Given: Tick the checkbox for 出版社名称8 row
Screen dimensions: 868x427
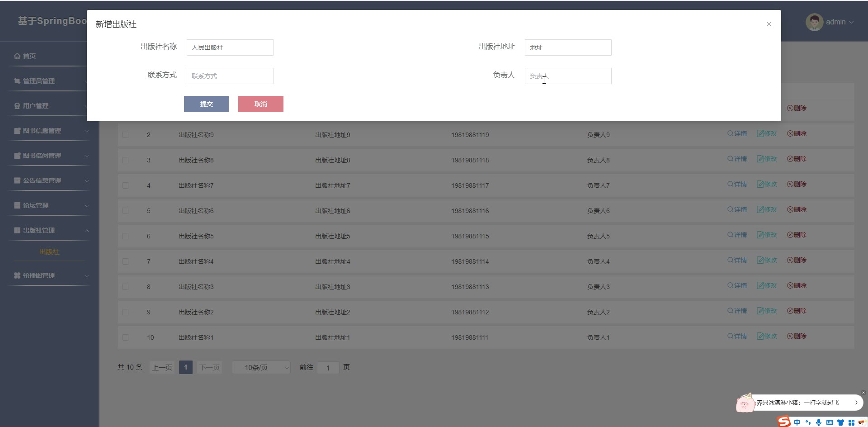Looking at the screenshot, I should pos(125,160).
